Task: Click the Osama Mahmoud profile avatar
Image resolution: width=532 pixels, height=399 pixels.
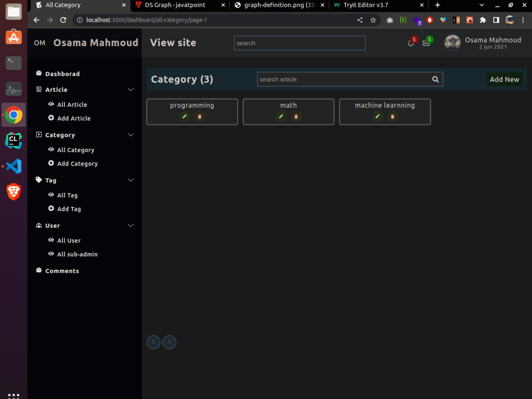Action: 452,43
